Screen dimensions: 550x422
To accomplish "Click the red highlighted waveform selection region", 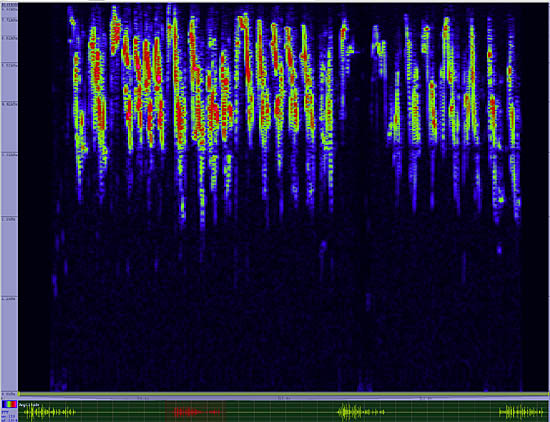I will tap(195, 411).
